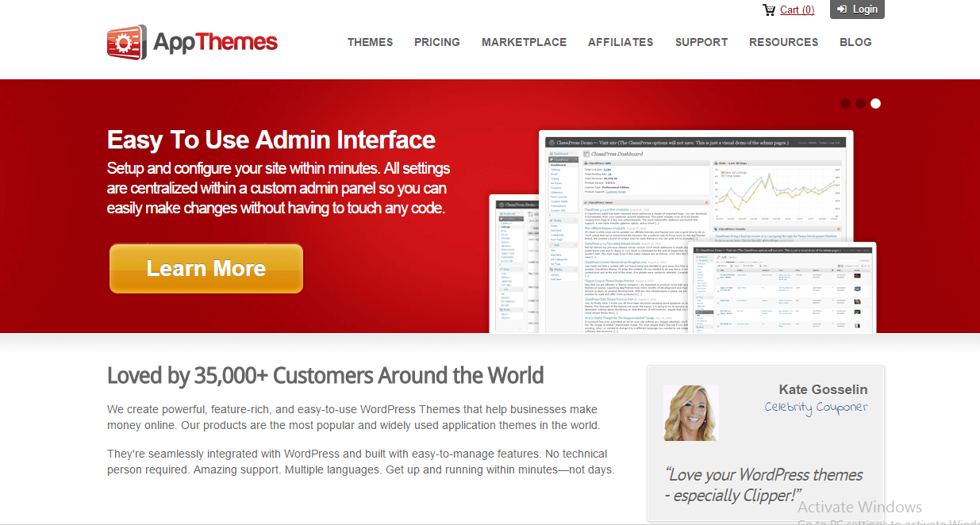Select the first slider dot
This screenshot has height=525, width=980.
tap(845, 103)
